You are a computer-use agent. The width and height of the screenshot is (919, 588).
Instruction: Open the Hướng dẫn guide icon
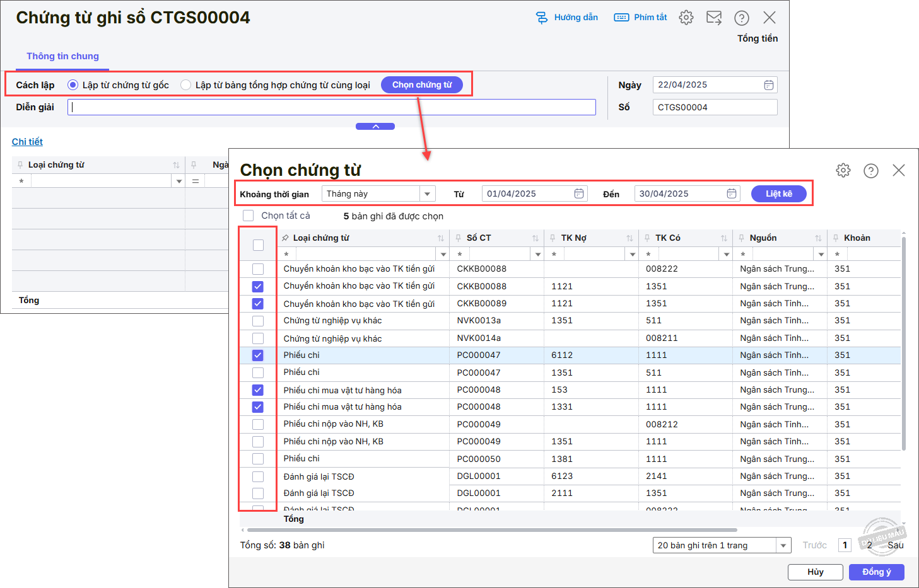coord(542,18)
